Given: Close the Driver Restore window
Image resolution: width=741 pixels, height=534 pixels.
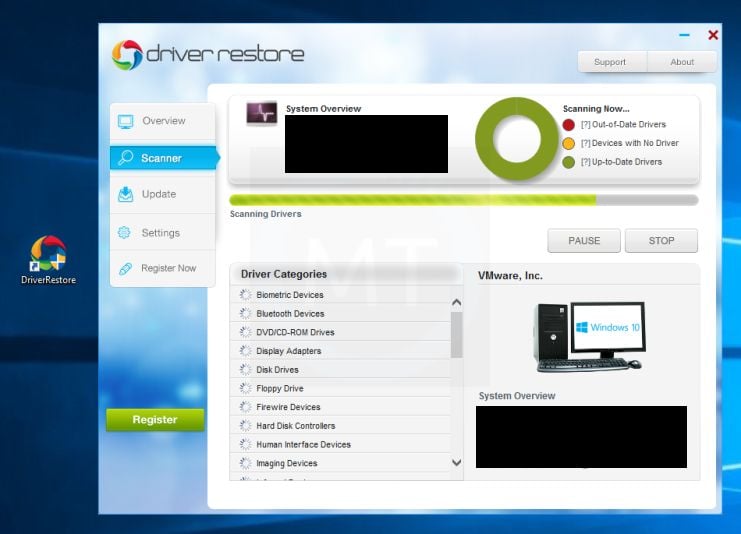Looking at the screenshot, I should (x=713, y=35).
